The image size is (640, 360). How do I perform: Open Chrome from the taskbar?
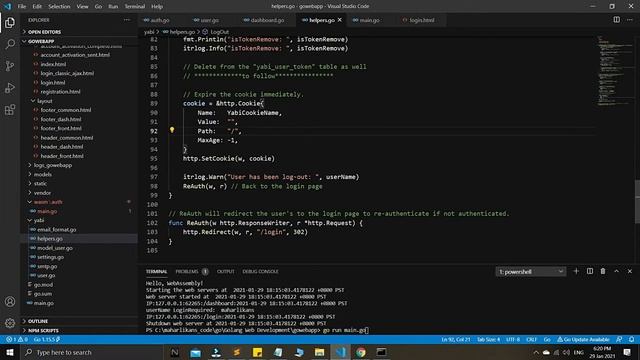pyautogui.click(x=360, y=352)
